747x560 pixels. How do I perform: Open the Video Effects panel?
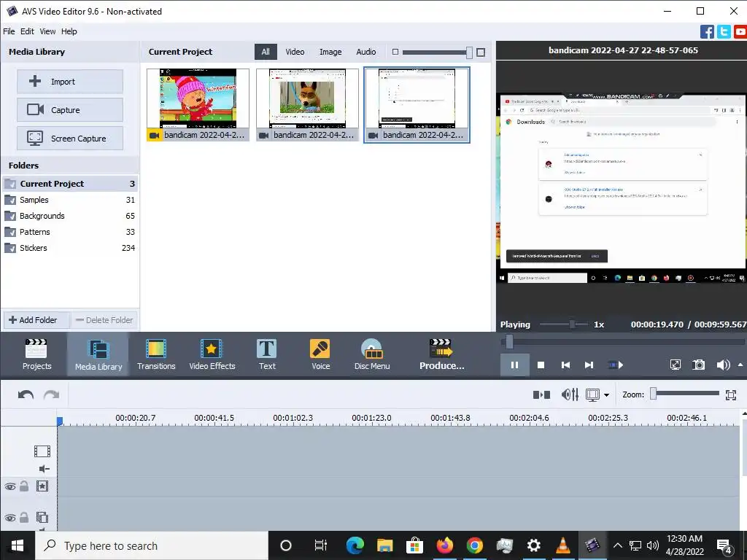click(212, 354)
